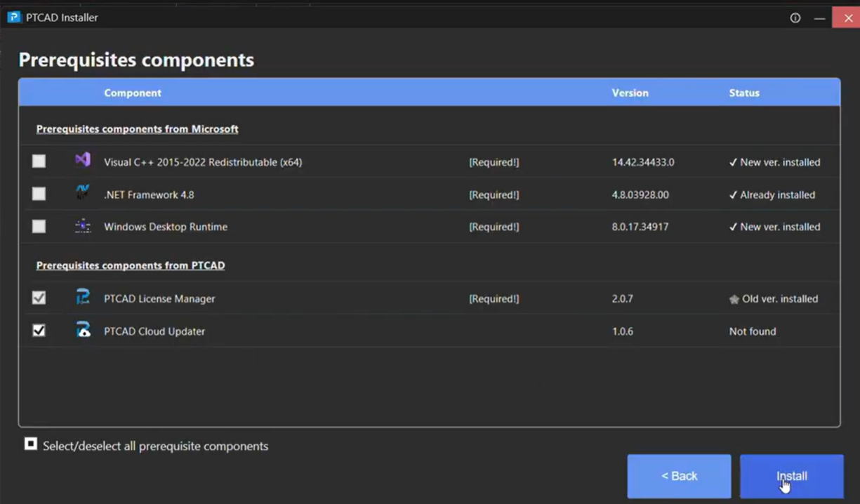The image size is (860, 504).
Task: Click the Status column header
Action: tap(744, 93)
